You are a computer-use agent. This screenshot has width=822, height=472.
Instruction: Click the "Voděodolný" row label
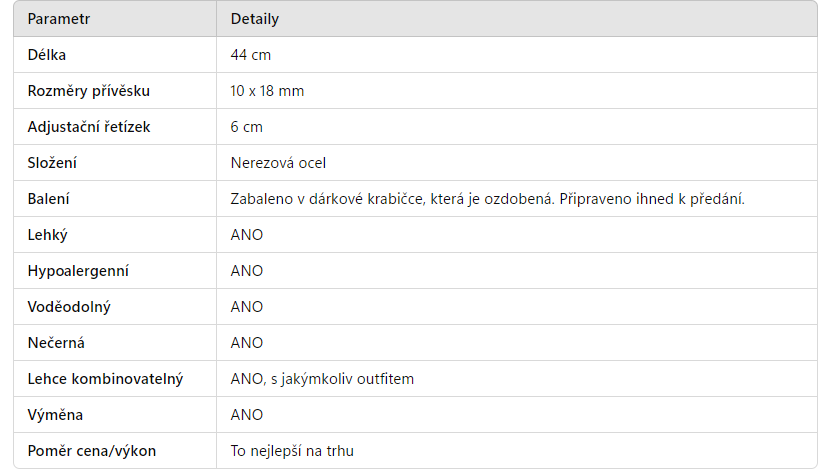(x=69, y=307)
